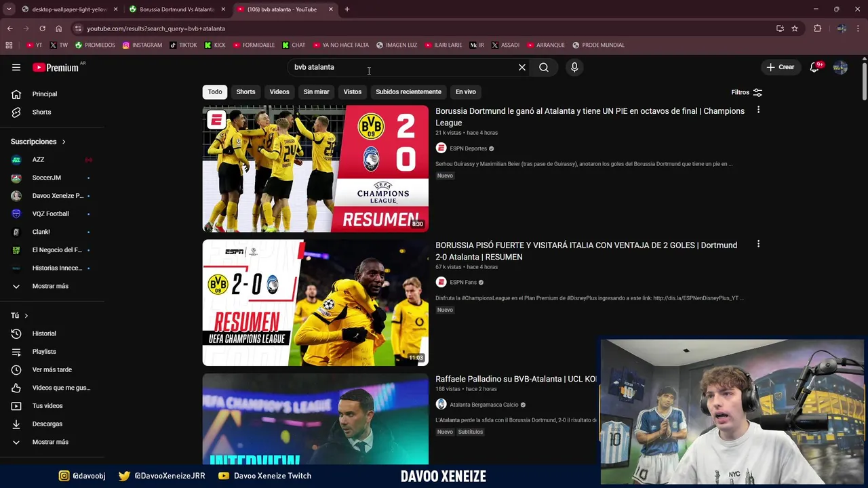Select the Todo filter chip
Viewport: 868px width, 488px height.
215,92
